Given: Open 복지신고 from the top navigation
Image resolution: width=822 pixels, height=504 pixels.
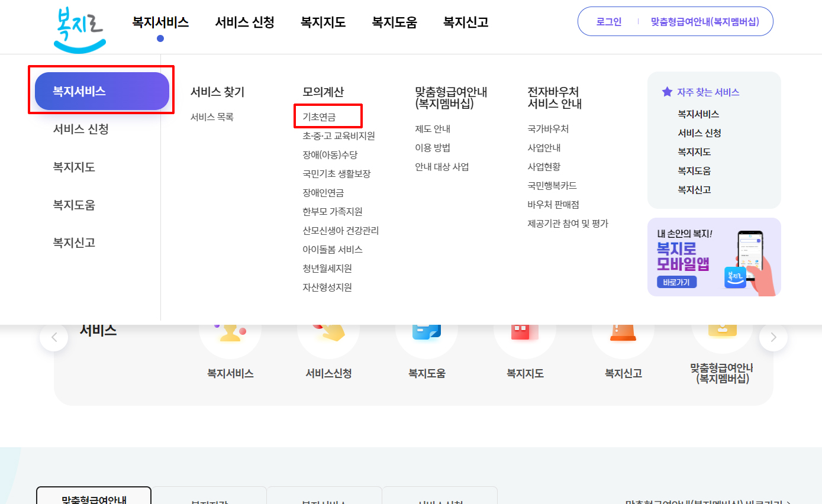Looking at the screenshot, I should tap(465, 22).
